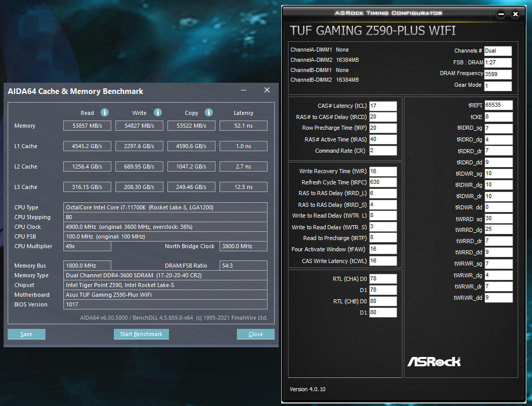Click the Channels # field showing Dual

(x=498, y=51)
